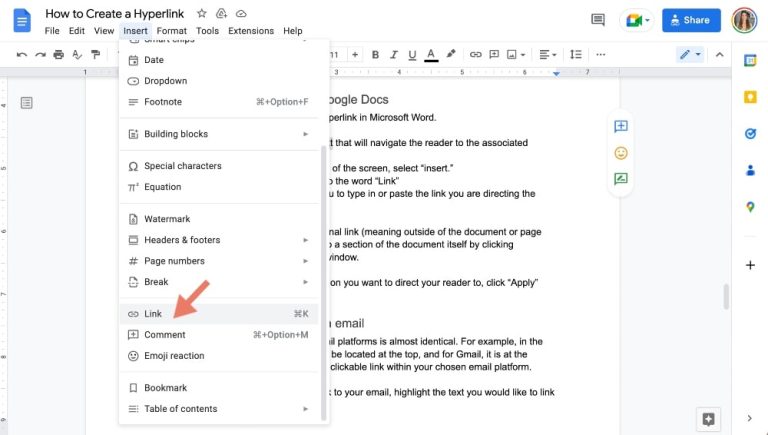The image size is (768, 435).
Task: Close the open Insert menu
Action: [135, 31]
